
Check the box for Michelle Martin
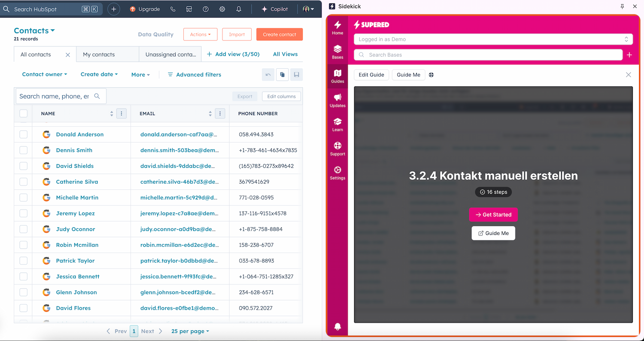click(x=23, y=198)
